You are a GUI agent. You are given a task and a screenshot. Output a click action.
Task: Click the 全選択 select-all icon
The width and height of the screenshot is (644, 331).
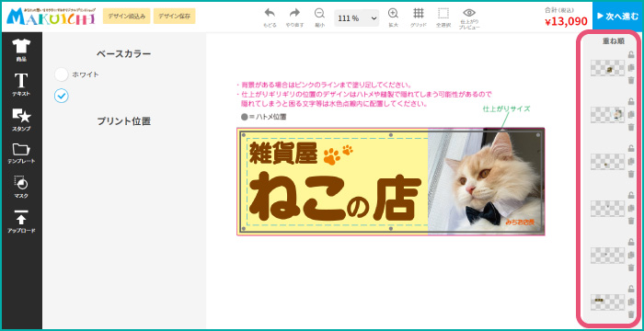click(443, 17)
